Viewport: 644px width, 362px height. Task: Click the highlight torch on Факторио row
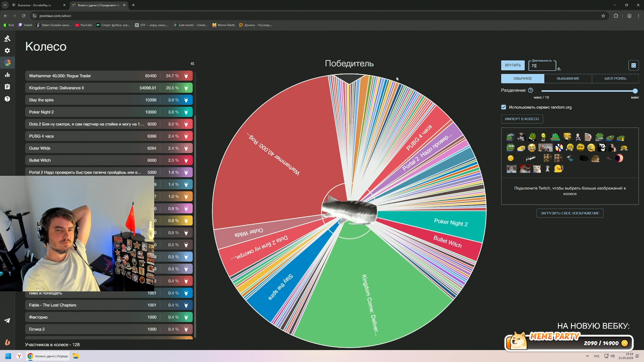[186, 317]
